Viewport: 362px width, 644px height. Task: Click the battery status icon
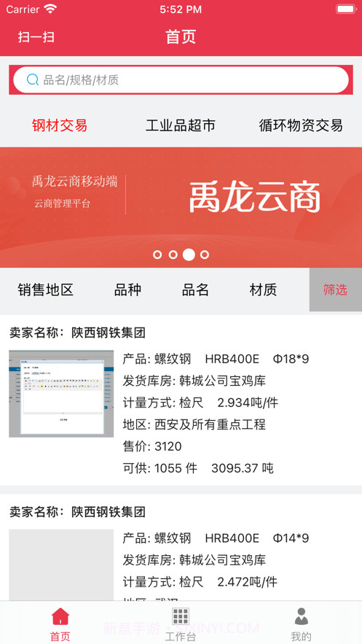tap(346, 9)
